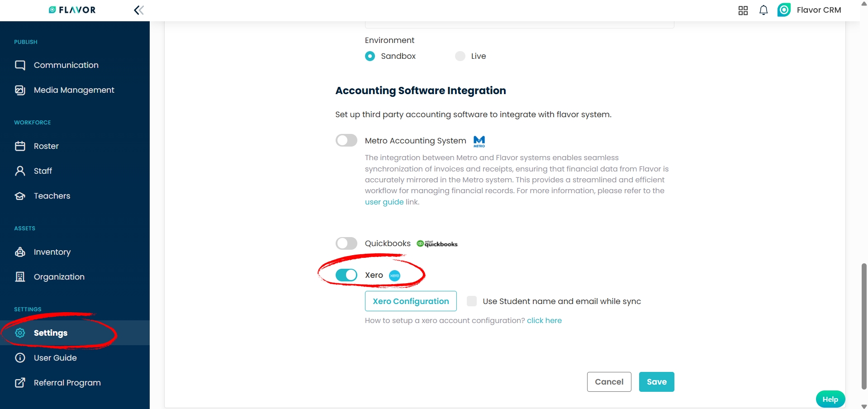868x409 pixels.
Task: Click the Roster calendar icon
Action: pyautogui.click(x=20, y=146)
